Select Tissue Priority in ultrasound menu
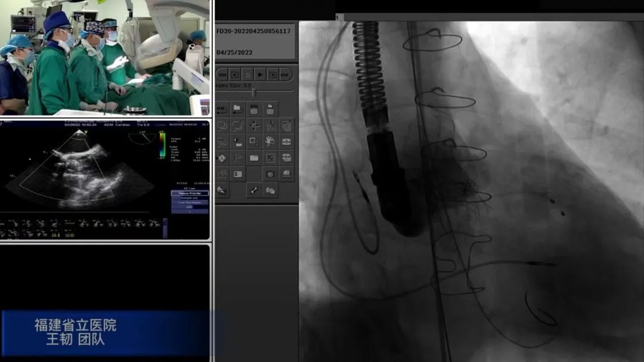The height and width of the screenshot is (362, 644). [190, 193]
